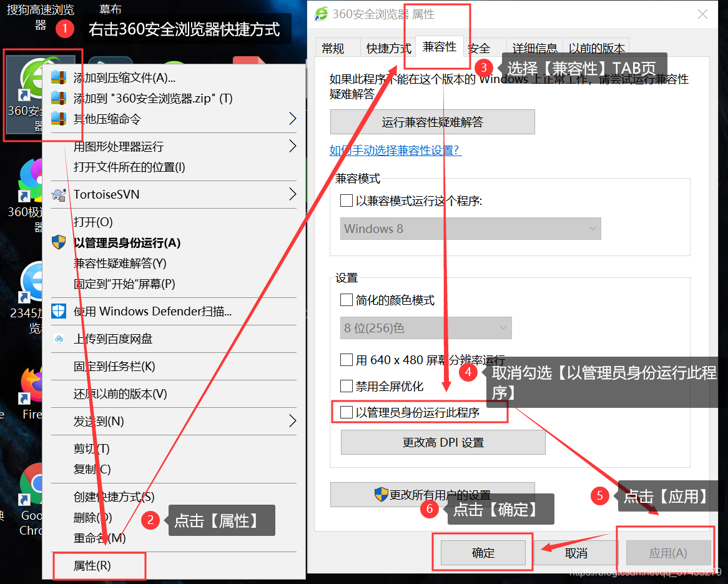Click 更改高 DPI 设置 button
This screenshot has width=728, height=584.
[x=443, y=442]
